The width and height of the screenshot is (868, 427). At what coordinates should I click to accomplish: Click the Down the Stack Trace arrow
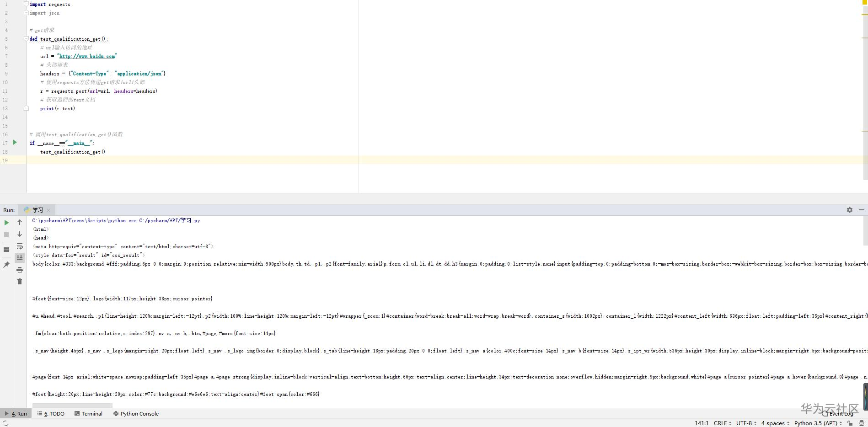click(20, 234)
